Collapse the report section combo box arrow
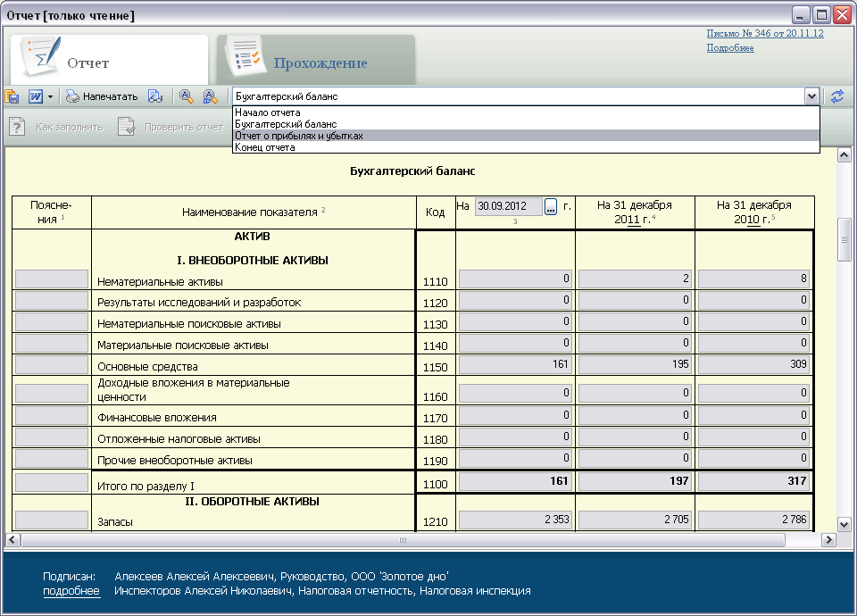Image resolution: width=857 pixels, height=616 pixels. point(811,96)
